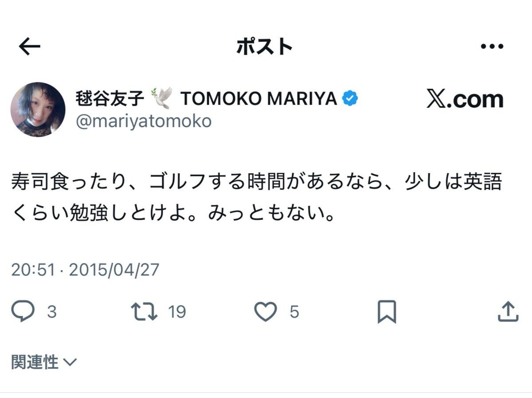Bookmark this post
532x398 pixels.
[x=386, y=312]
